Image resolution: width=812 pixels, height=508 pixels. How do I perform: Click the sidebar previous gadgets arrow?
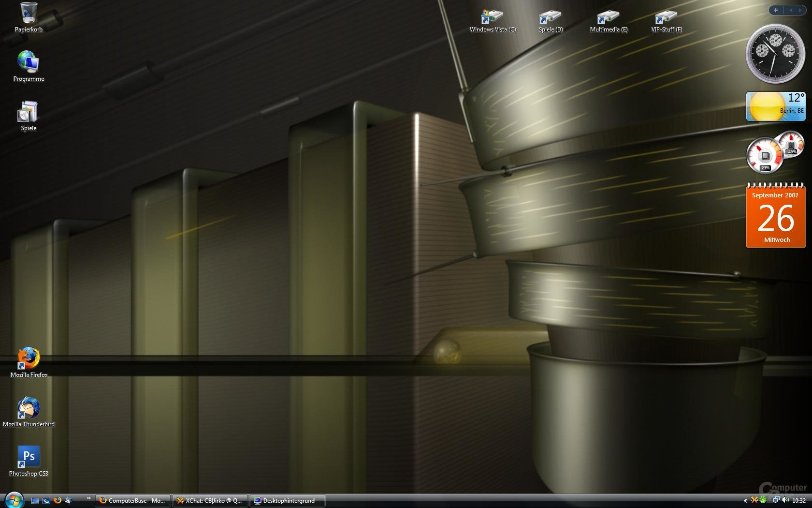[791, 10]
